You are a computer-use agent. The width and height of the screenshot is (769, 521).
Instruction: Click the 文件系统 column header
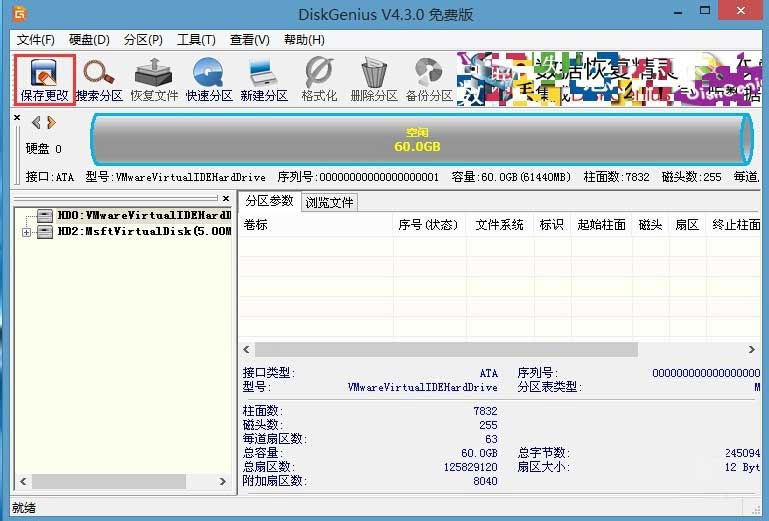499,225
